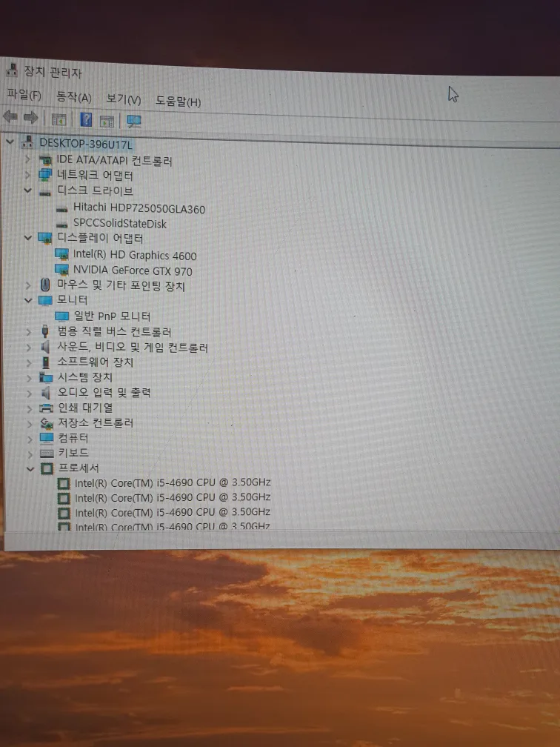Click the network adapter category icon
Viewport: 560px width, 747px height.
[x=44, y=175]
